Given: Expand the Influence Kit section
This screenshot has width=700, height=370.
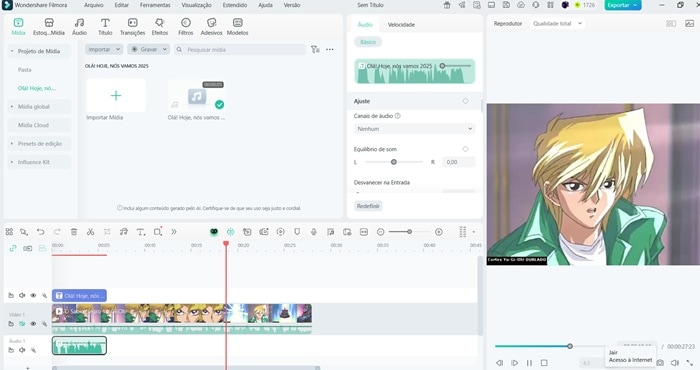Looking at the screenshot, I should [x=12, y=162].
